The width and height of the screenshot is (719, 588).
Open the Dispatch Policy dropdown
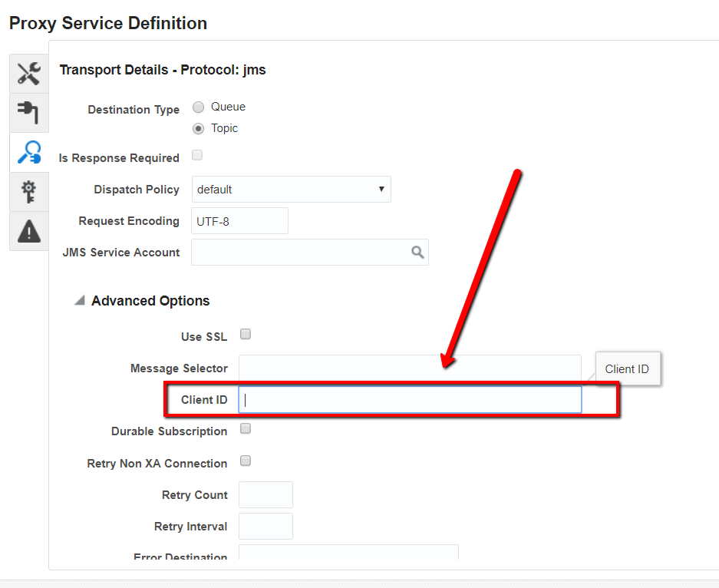[x=292, y=189]
